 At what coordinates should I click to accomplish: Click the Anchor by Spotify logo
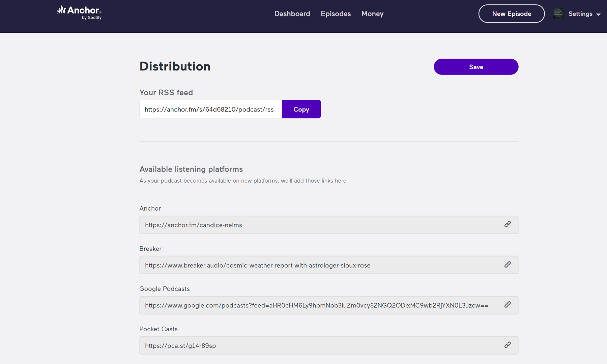click(x=79, y=13)
